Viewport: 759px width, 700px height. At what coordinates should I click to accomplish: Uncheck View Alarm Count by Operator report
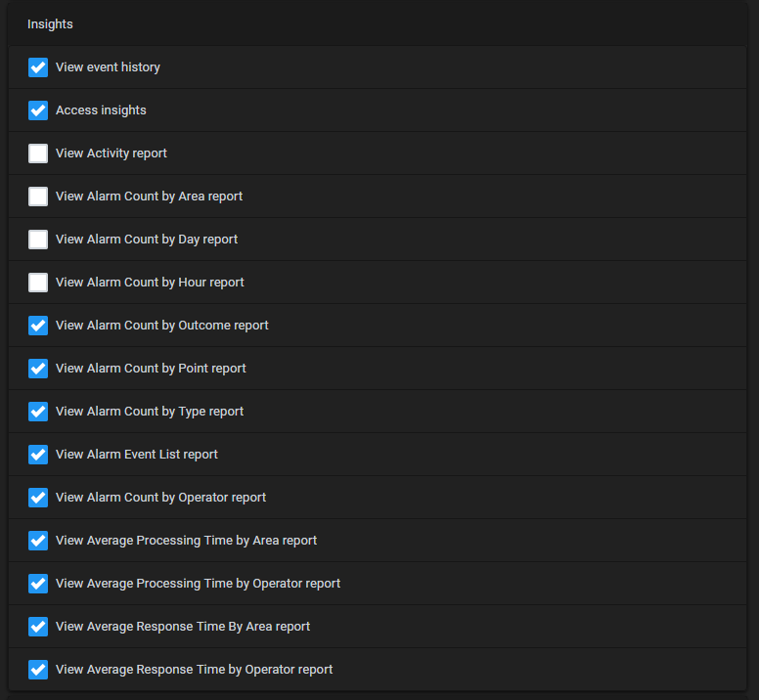pos(38,498)
